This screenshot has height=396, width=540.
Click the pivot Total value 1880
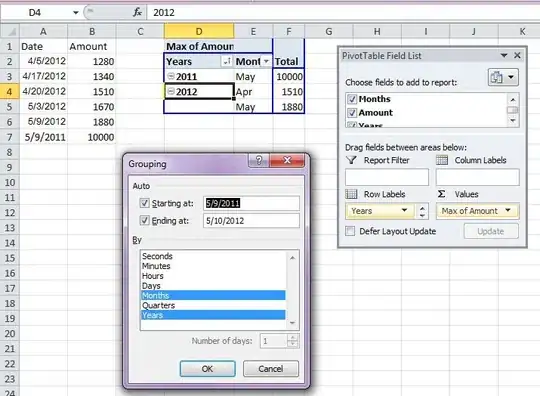coord(289,107)
